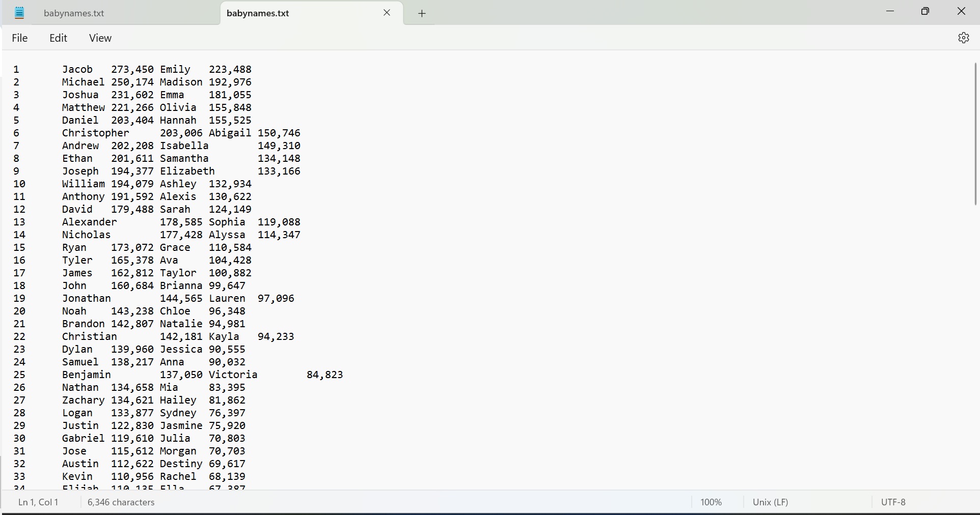
Task: Click the name Tyler in row 16
Action: 77,260
